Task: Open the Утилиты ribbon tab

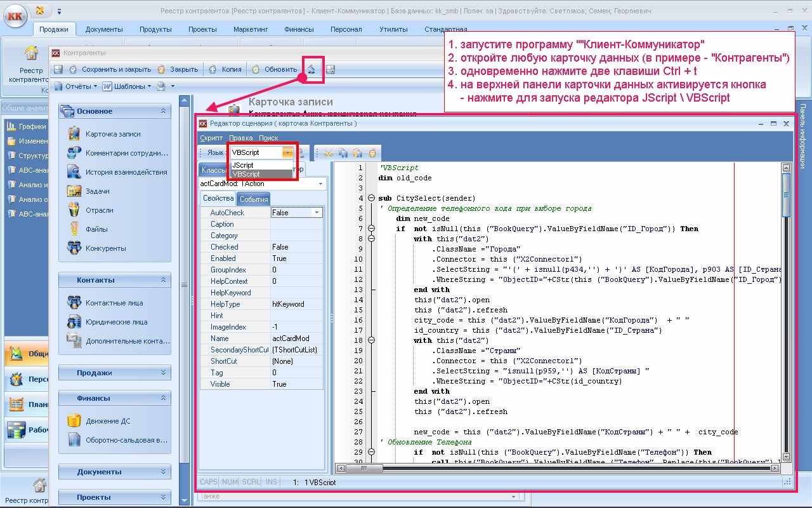Action: [x=393, y=29]
